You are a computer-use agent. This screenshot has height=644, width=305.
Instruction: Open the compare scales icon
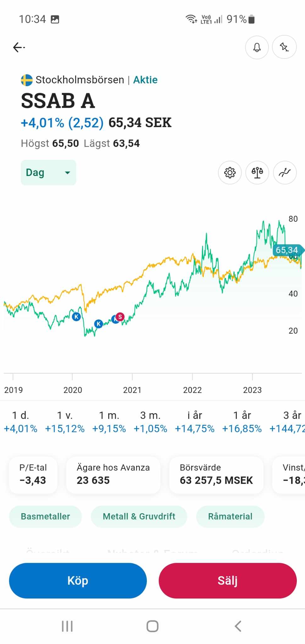pos(257,173)
